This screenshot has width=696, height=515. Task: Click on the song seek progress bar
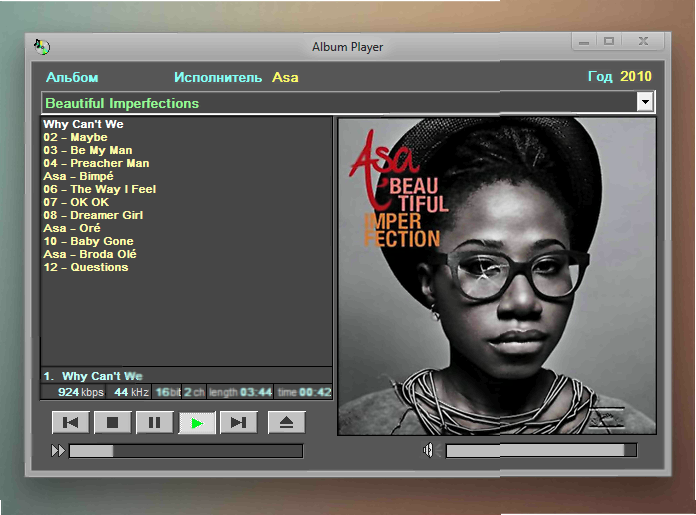(186, 451)
